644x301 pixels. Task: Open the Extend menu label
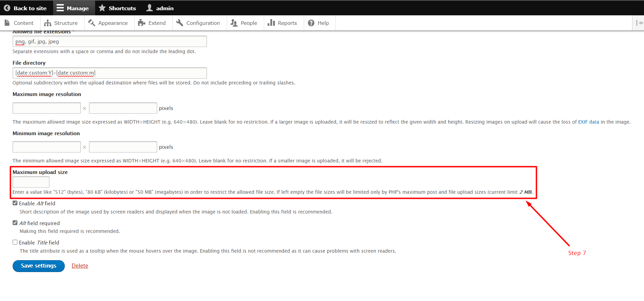click(157, 23)
